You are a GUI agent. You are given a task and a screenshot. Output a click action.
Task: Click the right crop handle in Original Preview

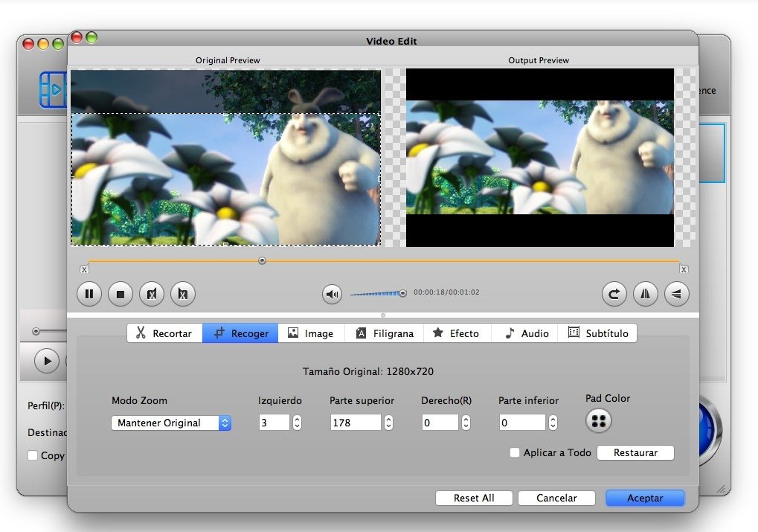[x=379, y=179]
